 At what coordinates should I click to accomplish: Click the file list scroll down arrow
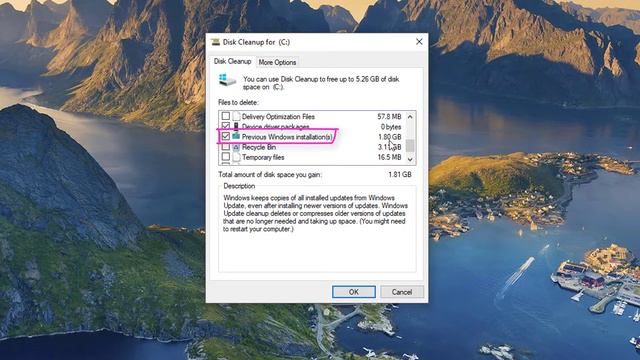410,160
